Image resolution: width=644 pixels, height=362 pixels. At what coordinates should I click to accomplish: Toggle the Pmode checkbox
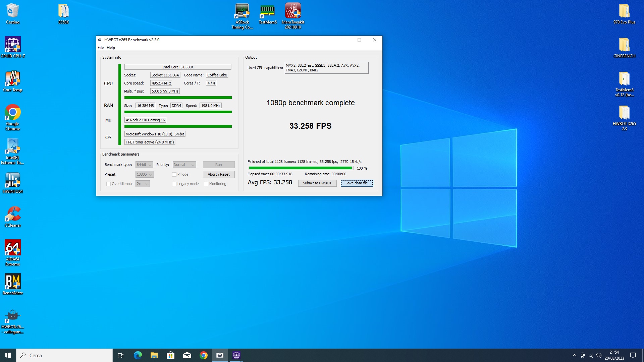pyautogui.click(x=174, y=174)
